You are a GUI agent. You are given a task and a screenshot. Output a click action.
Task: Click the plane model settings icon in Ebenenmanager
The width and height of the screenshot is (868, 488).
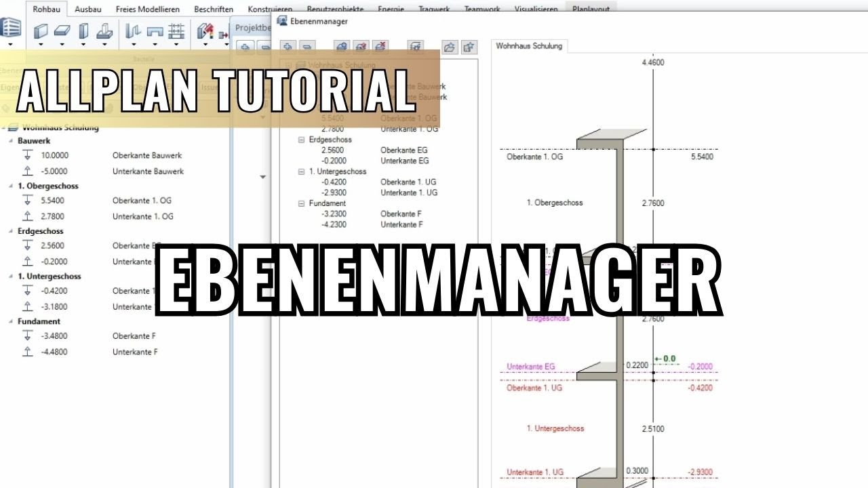pos(415,47)
